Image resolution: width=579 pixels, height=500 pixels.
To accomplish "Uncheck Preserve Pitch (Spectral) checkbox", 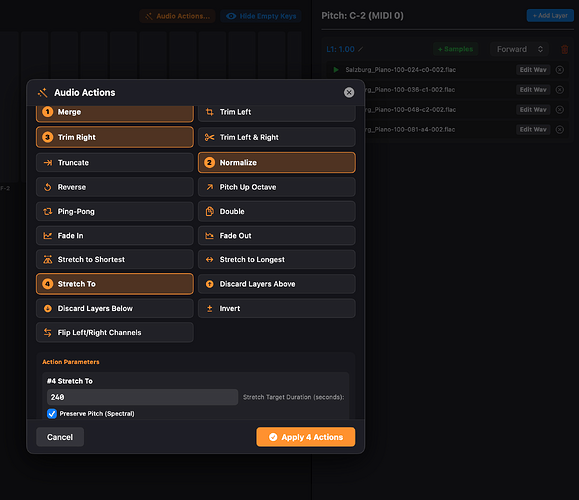I will click(52, 414).
